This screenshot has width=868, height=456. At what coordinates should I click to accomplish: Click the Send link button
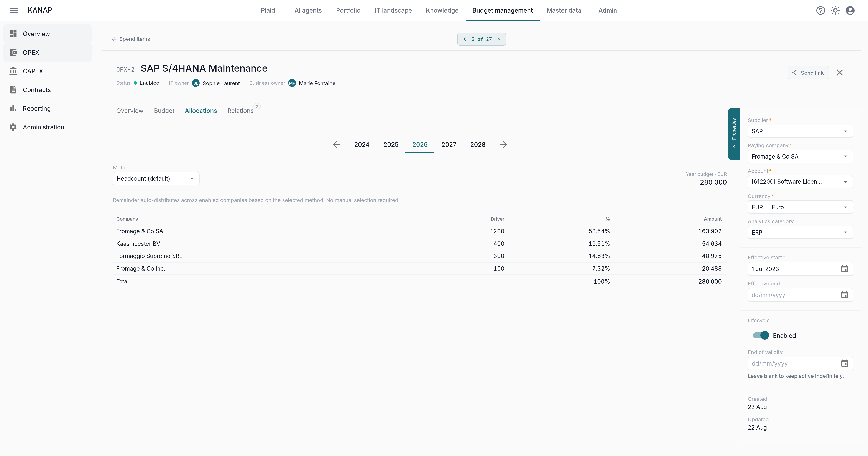tap(808, 73)
